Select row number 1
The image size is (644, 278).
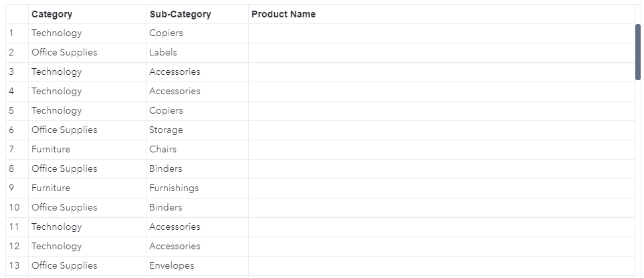[11, 33]
